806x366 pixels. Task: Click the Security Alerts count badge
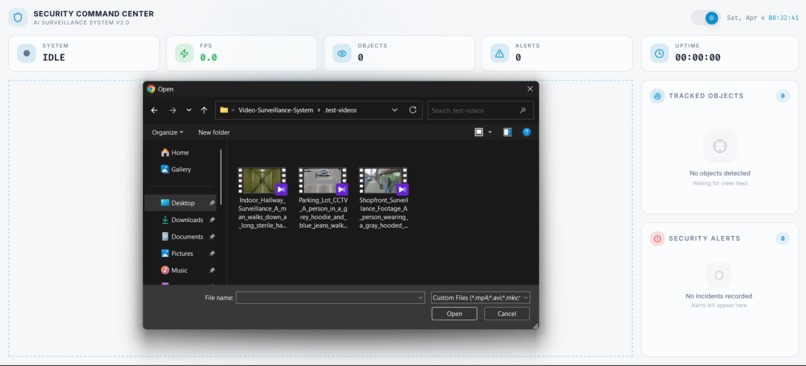[782, 239]
